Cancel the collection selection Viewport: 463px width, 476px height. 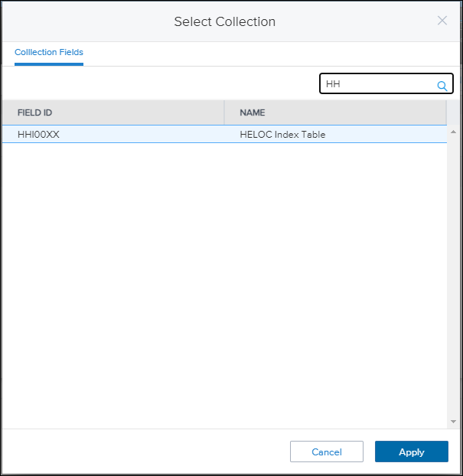click(x=327, y=452)
